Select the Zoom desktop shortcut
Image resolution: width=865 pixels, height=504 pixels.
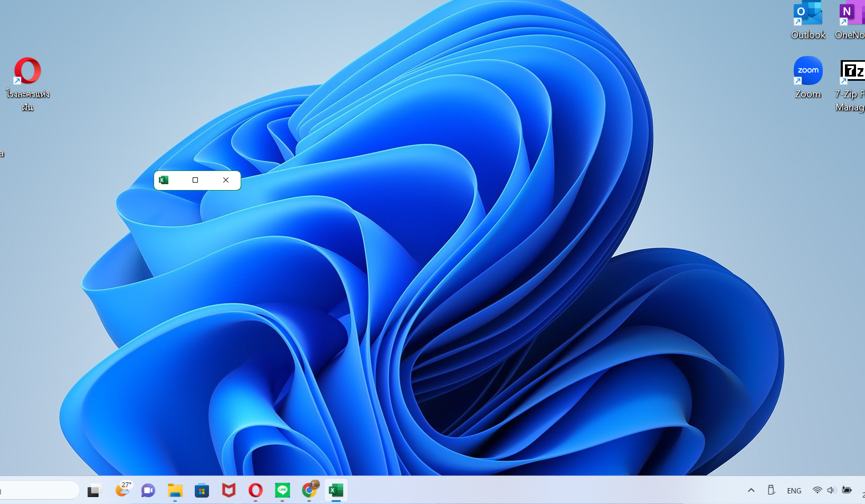[808, 78]
